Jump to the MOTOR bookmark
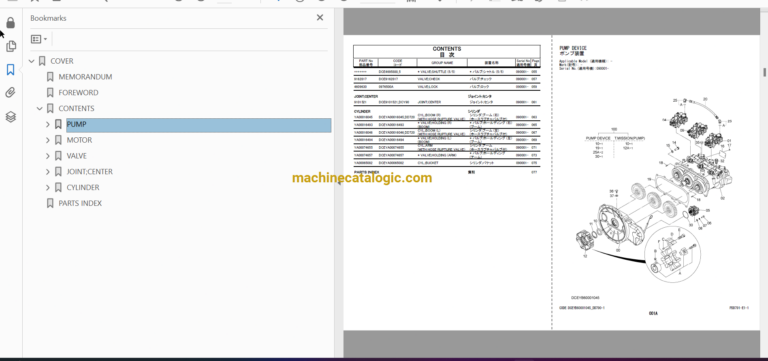 [x=79, y=140]
